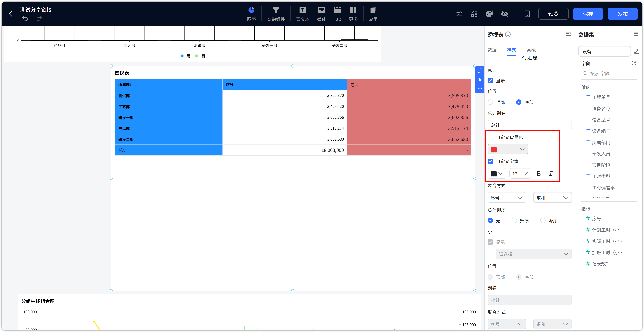Redo the last action

(39, 19)
